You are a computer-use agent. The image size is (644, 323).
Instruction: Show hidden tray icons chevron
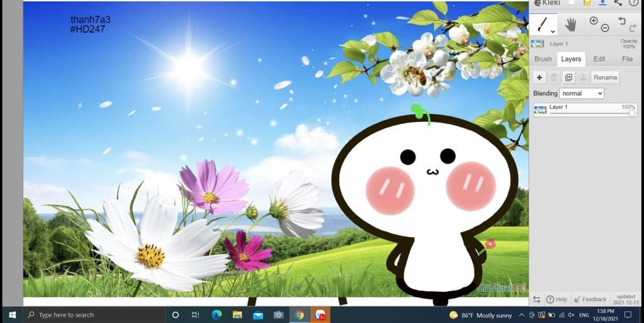[521, 315]
